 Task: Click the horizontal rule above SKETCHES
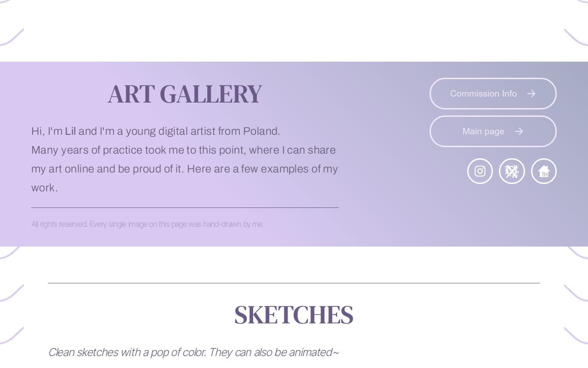click(294, 282)
